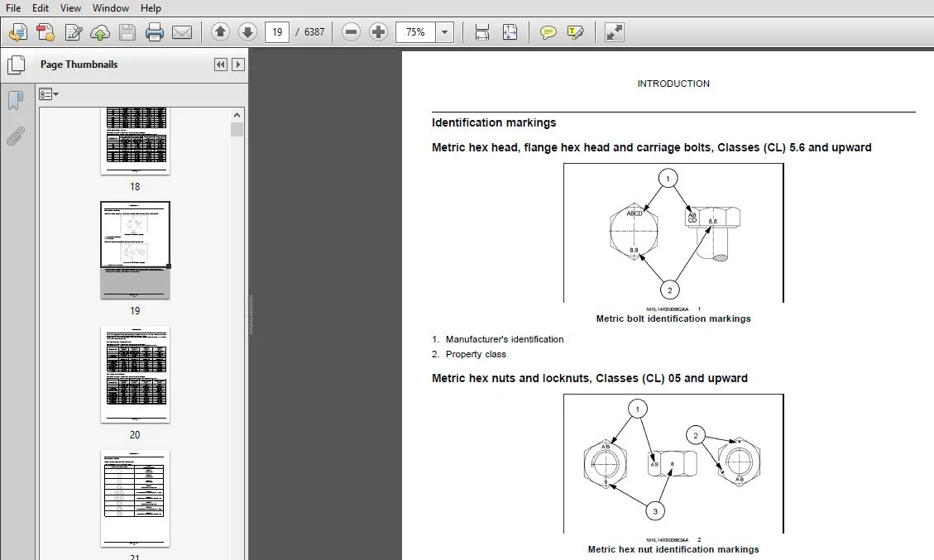Click the Save floppy disk icon
Viewport: 934px width, 560px height.
127,32
